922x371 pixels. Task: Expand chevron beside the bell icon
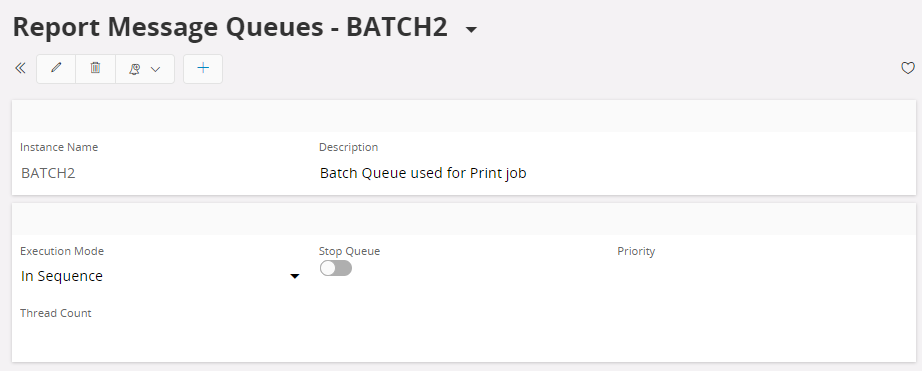pos(155,69)
